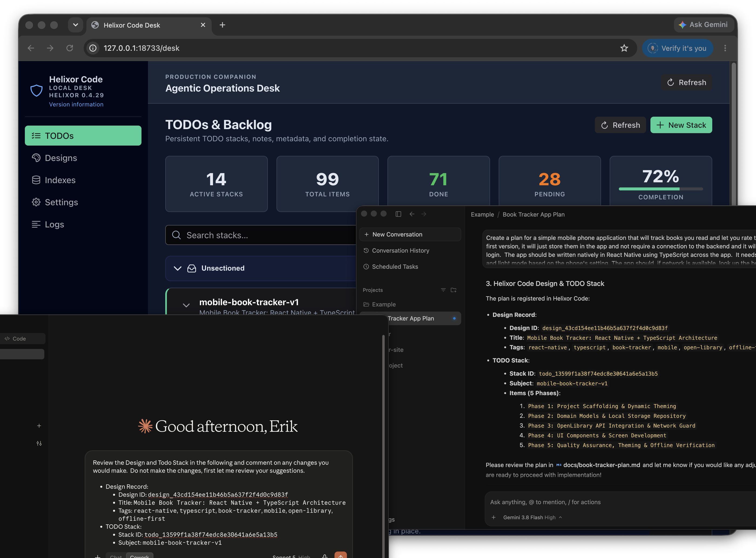Collapse the mobile-book-tracker-v1 stack
The width and height of the screenshot is (756, 558).
tap(186, 305)
